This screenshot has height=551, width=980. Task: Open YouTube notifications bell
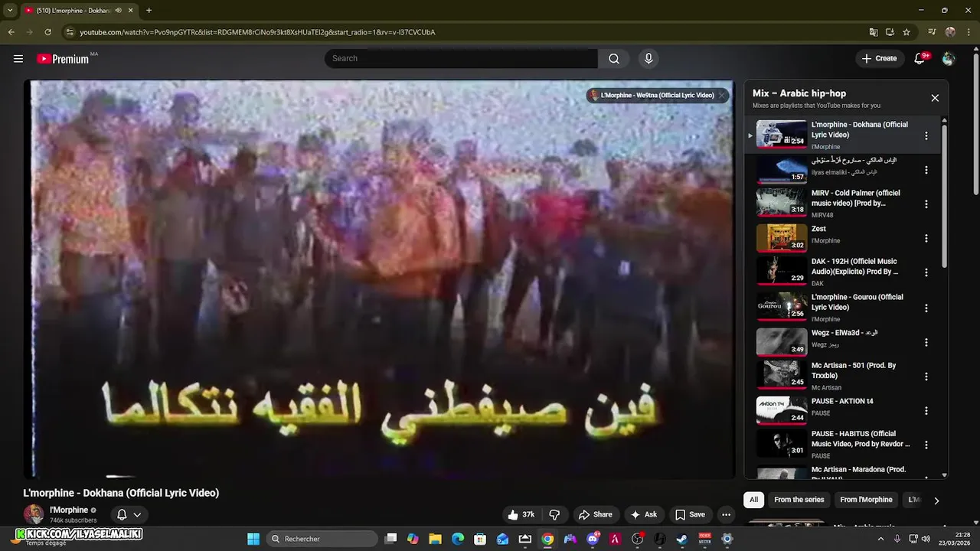point(920,59)
